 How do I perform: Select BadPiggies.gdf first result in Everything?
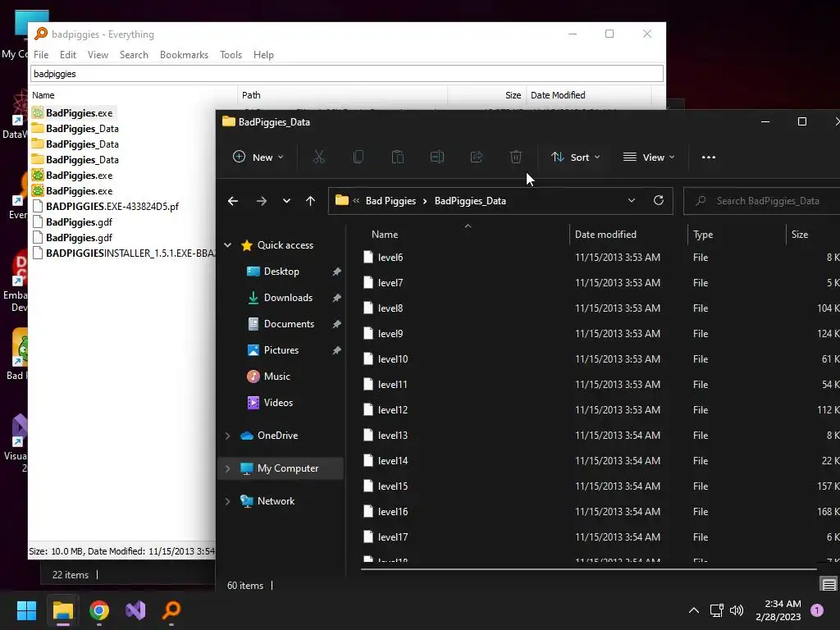click(x=73, y=221)
